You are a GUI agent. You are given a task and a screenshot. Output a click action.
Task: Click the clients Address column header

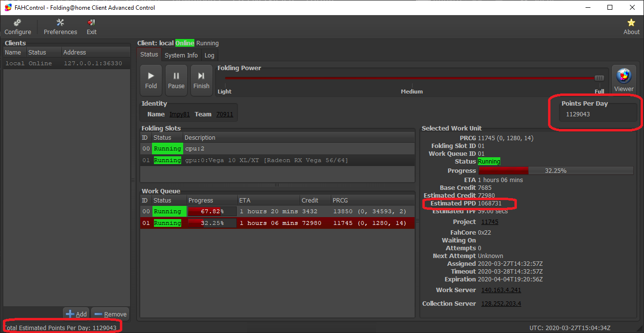tap(96, 53)
